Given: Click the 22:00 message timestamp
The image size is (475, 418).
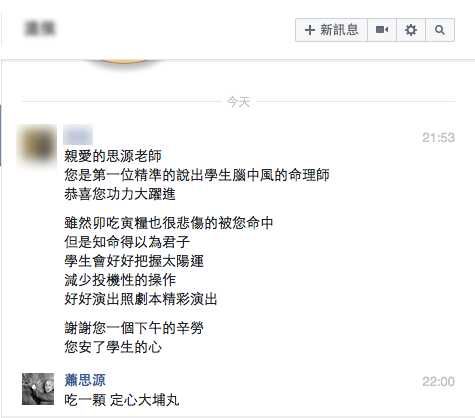Looking at the screenshot, I should pyautogui.click(x=438, y=381).
